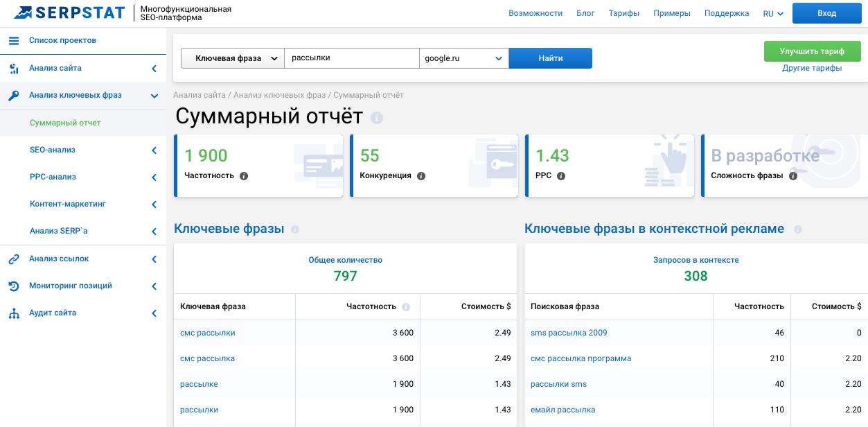868x427 pixels.
Task: Open the Другие тарифы link
Action: pyautogui.click(x=812, y=68)
